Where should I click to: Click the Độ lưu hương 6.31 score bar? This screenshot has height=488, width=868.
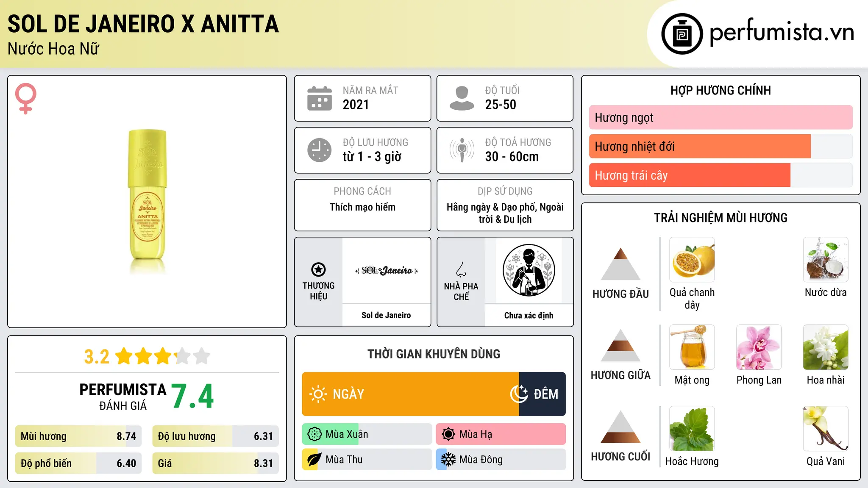tap(215, 436)
